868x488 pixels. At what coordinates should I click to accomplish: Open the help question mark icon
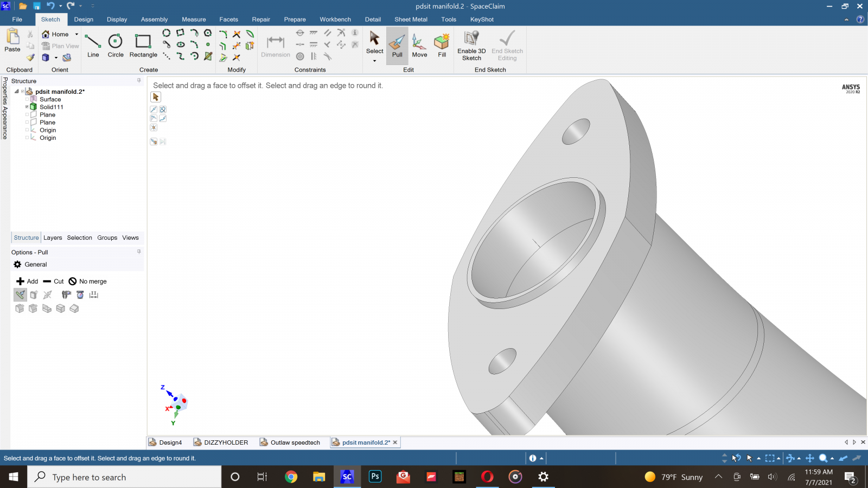860,20
